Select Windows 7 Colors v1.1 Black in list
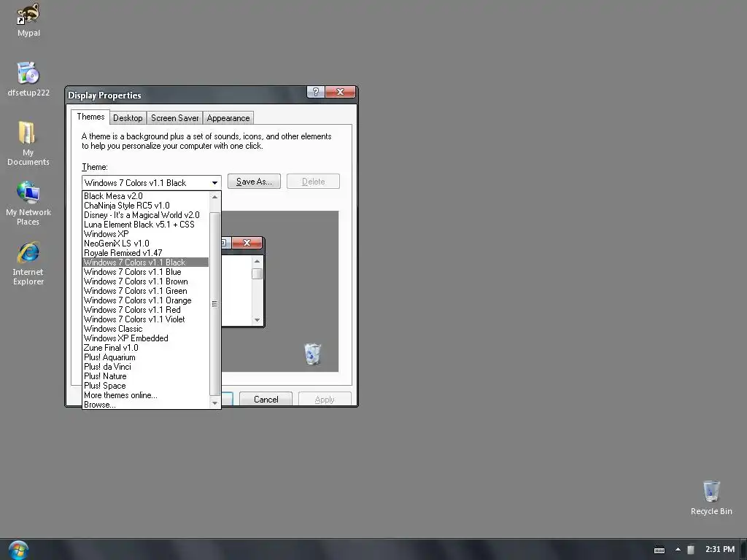747x560 pixels. [145, 262]
